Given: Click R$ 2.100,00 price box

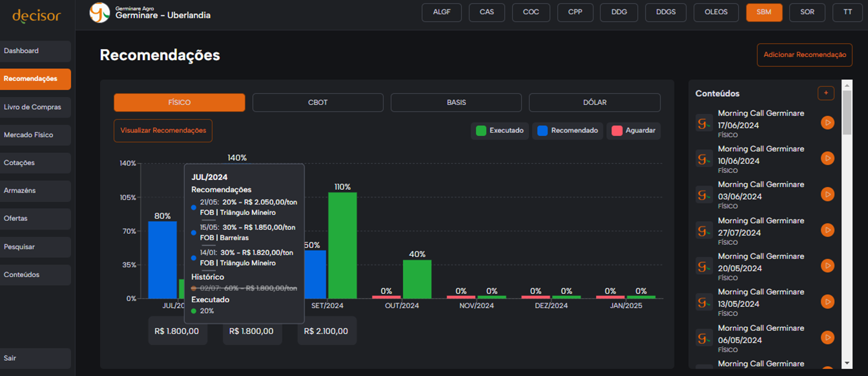Looking at the screenshot, I should click(x=327, y=331).
